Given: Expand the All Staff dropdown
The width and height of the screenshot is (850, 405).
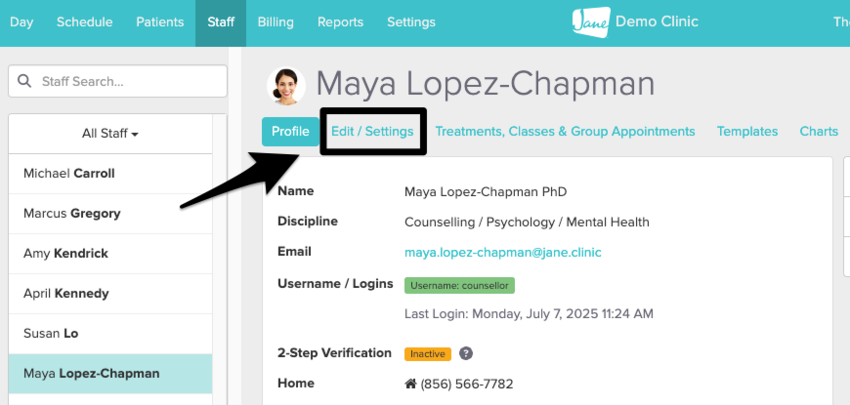Looking at the screenshot, I should point(110,133).
